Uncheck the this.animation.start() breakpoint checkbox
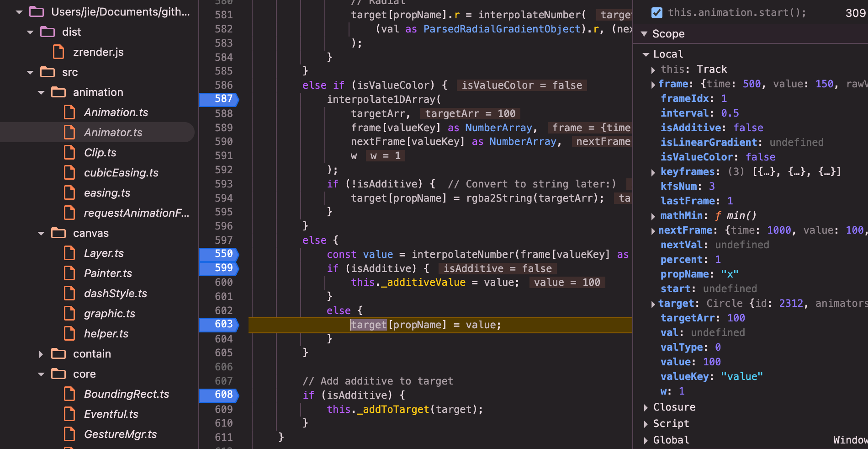This screenshot has width=868, height=449. [x=656, y=13]
